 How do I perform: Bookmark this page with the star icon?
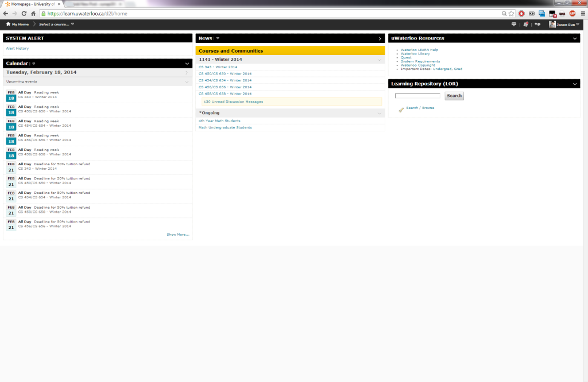coord(511,13)
